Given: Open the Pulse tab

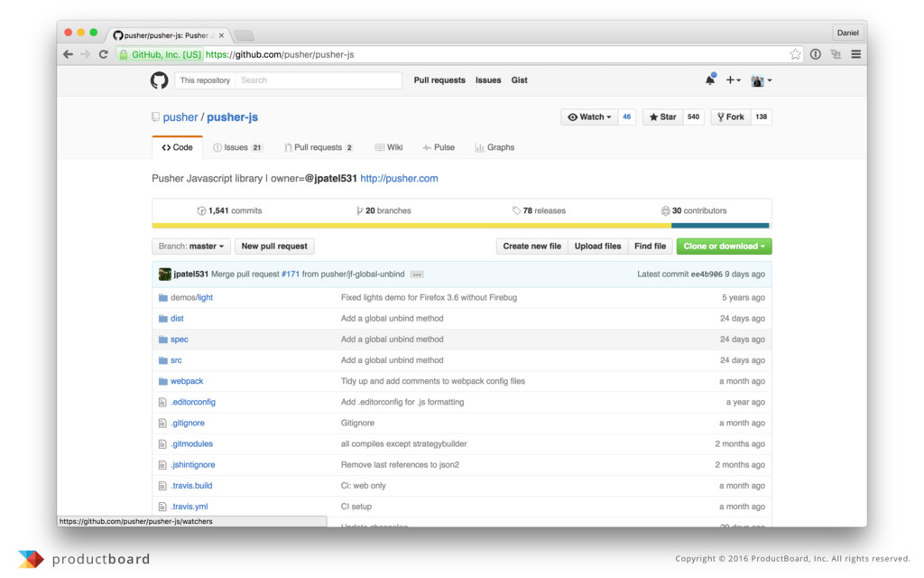Looking at the screenshot, I should pyautogui.click(x=439, y=147).
